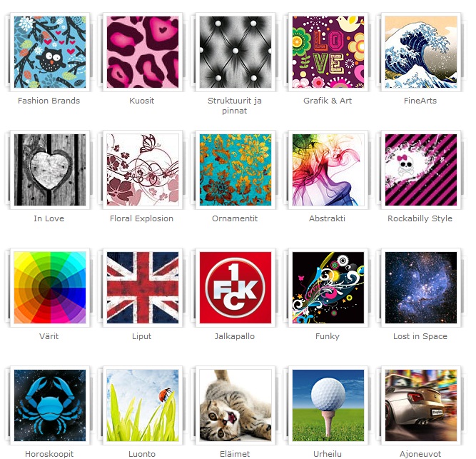Open the Fashion Brands owl thumbnail

point(50,52)
